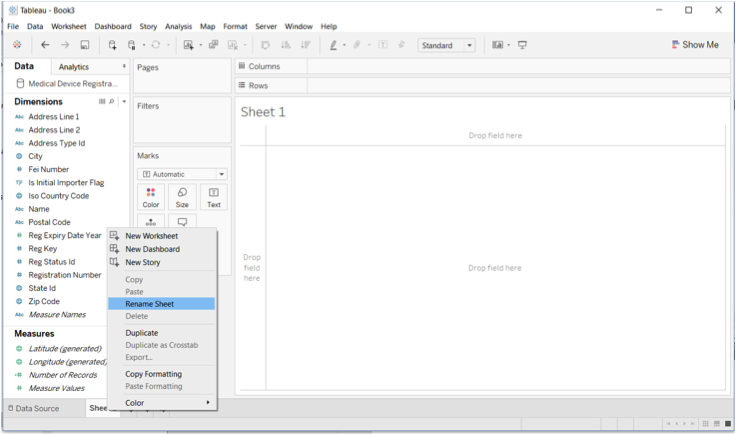This screenshot has width=736, height=434.
Task: Click the Detail marks card button
Action: [x=151, y=221]
